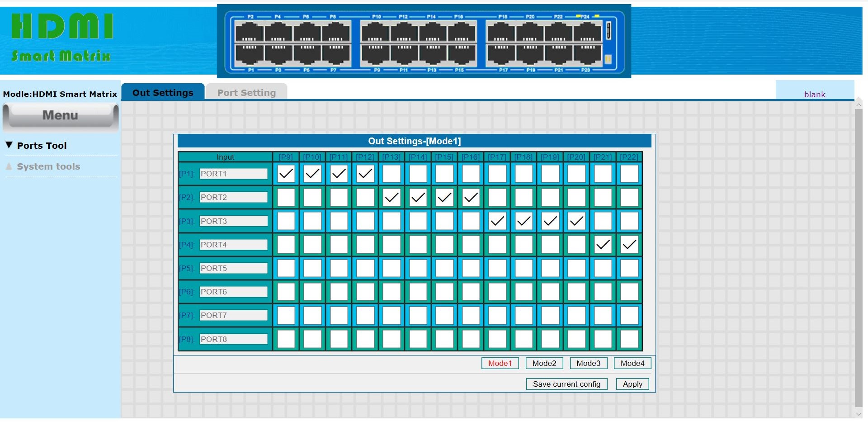Click the P21 port jack in diagram

559,54
